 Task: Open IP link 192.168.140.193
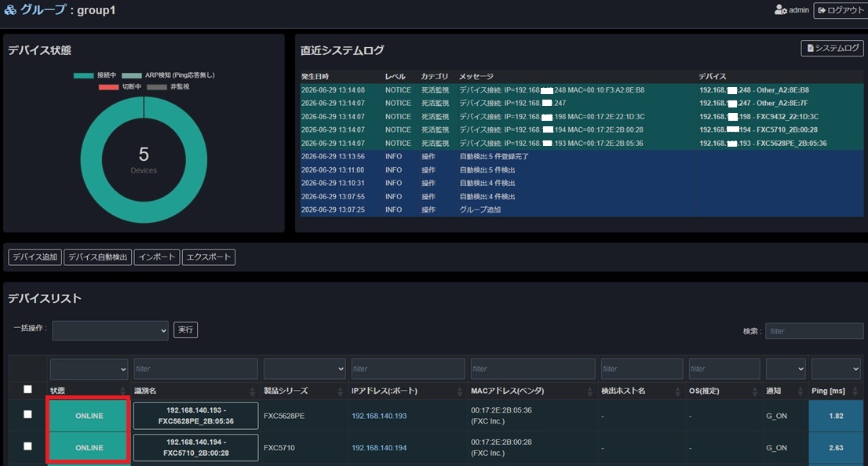pos(379,416)
